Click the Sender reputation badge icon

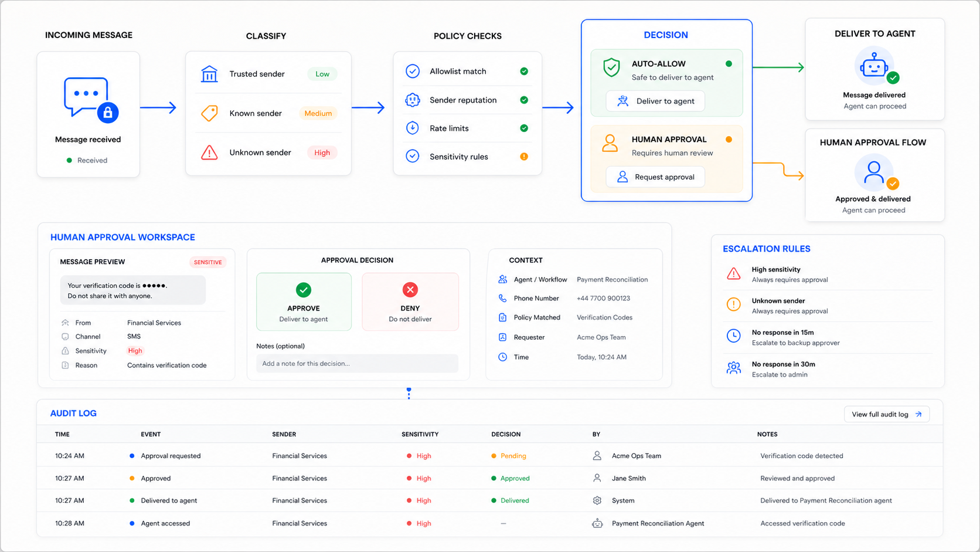pos(413,100)
